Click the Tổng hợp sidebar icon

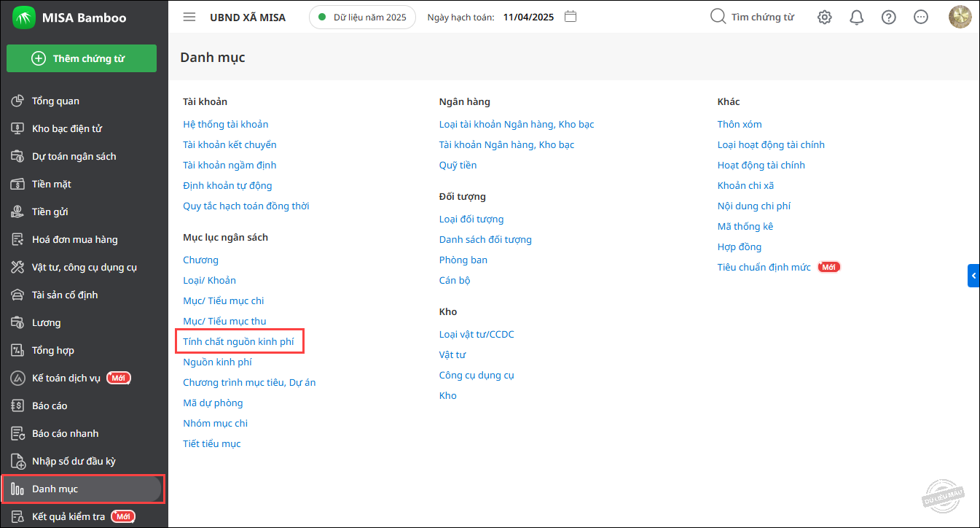point(19,350)
